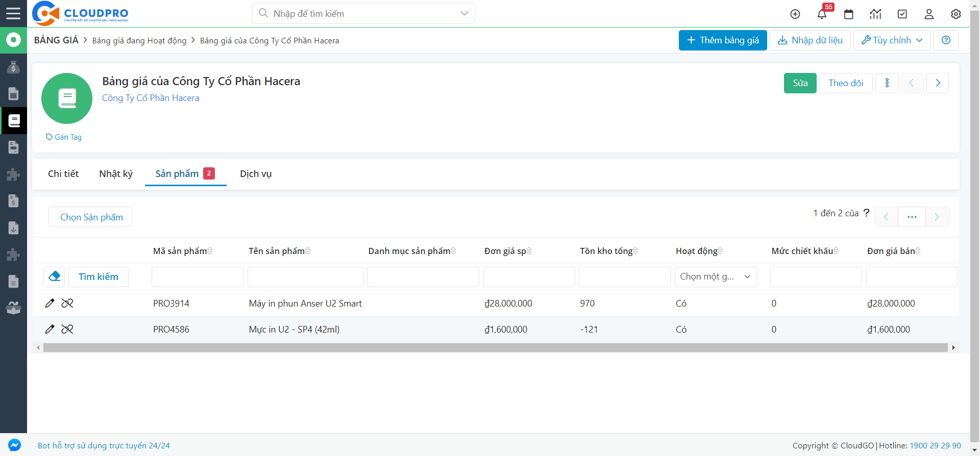980x456 pixels.
Task: Open notifications bell with 55 badge
Action: pyautogui.click(x=822, y=14)
